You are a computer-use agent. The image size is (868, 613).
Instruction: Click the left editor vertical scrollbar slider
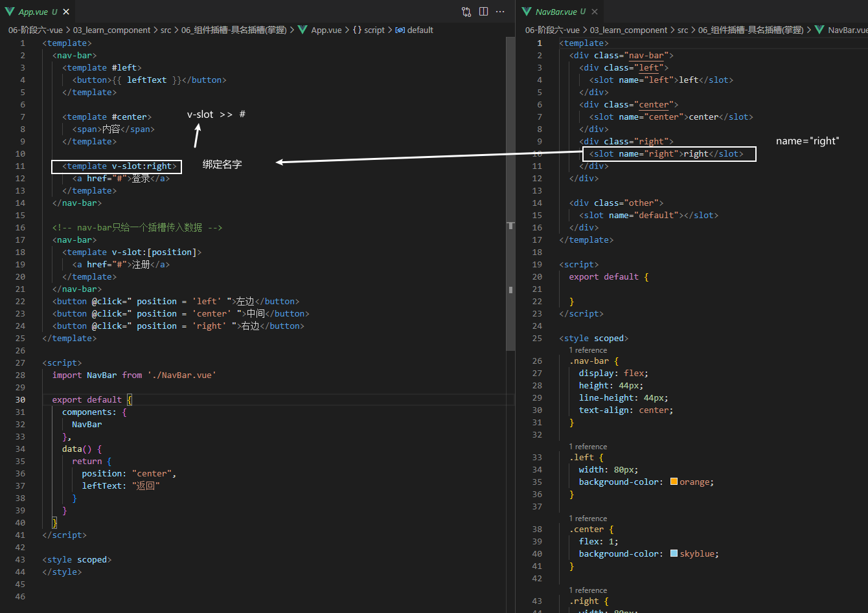pos(510,194)
